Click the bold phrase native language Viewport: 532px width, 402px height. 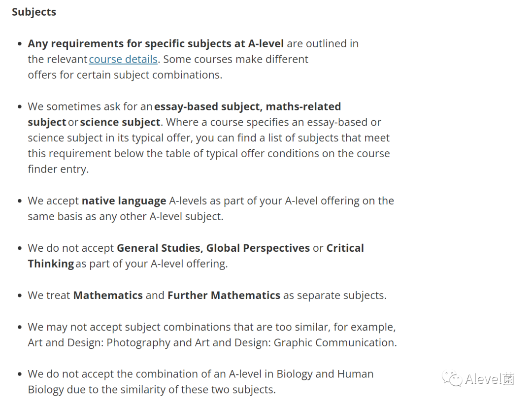point(124,201)
